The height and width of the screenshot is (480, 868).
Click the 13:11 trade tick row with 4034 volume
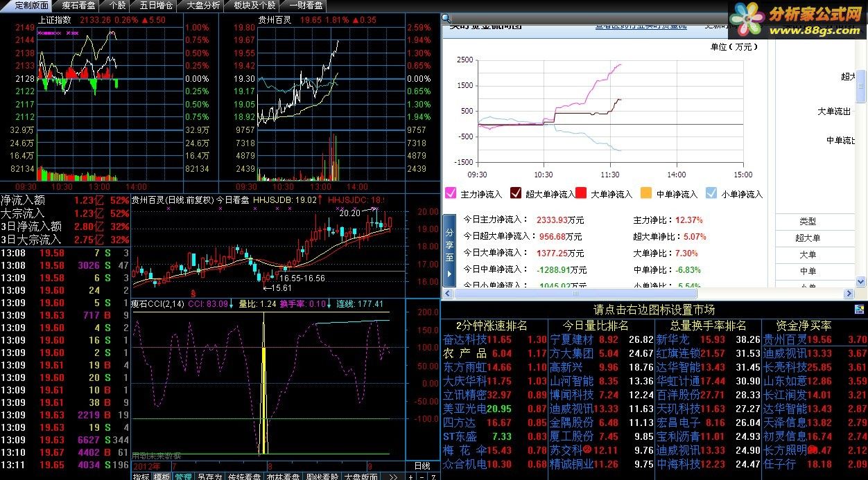pyautogui.click(x=65, y=465)
